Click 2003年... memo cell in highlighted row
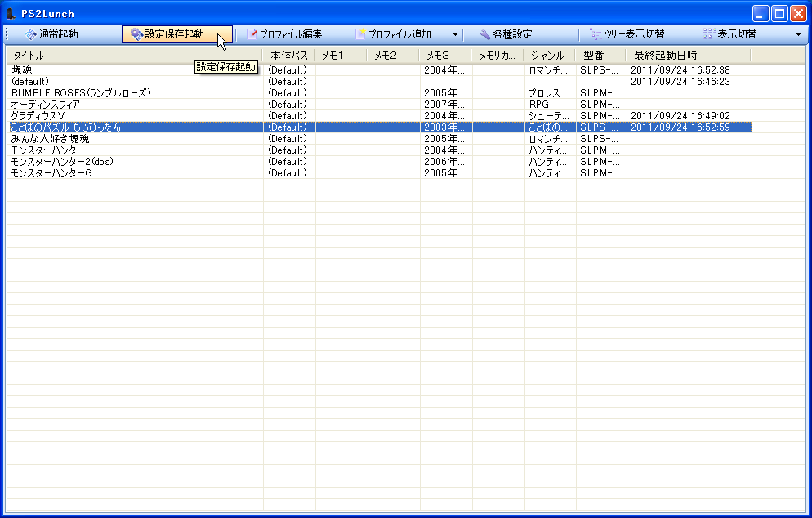Image resolution: width=812 pixels, height=518 pixels. 444,127
